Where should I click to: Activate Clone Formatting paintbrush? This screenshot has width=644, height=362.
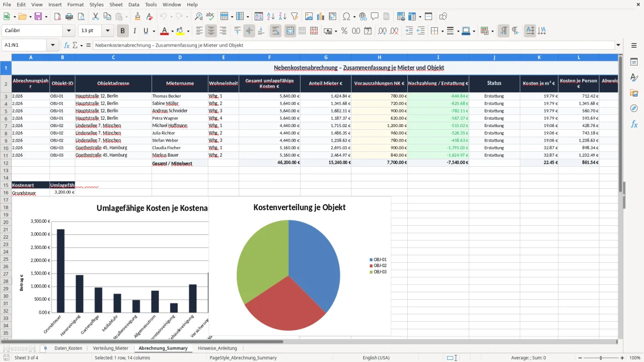coord(138,17)
